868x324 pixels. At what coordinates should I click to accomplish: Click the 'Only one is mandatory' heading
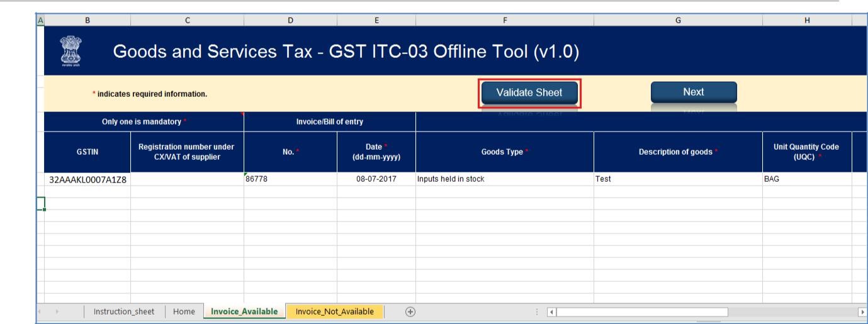(144, 121)
